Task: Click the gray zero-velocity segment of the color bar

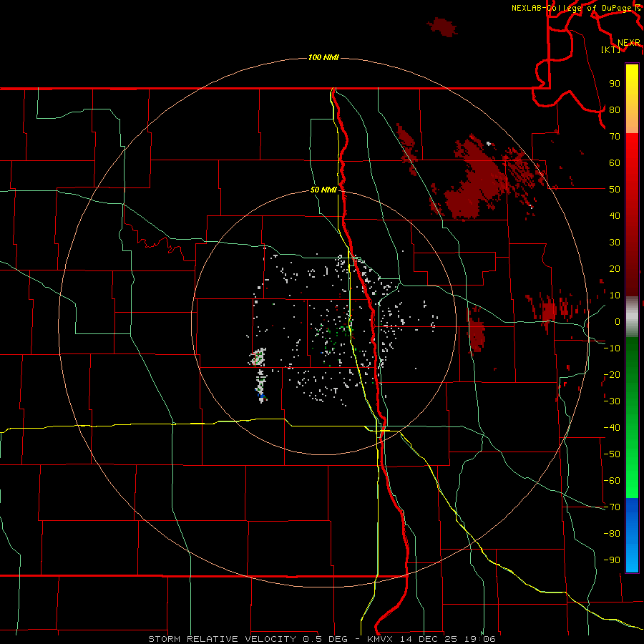Action: 632,317
